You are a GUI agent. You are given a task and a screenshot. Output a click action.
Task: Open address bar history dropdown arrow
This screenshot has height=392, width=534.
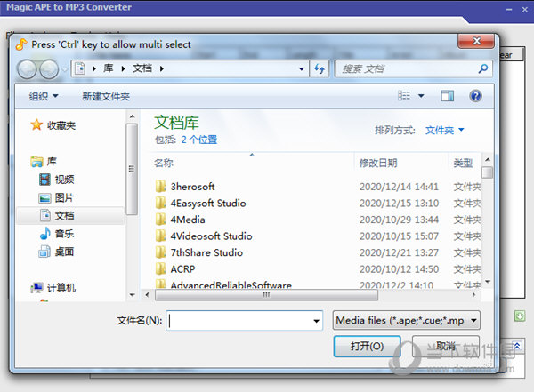(x=302, y=69)
